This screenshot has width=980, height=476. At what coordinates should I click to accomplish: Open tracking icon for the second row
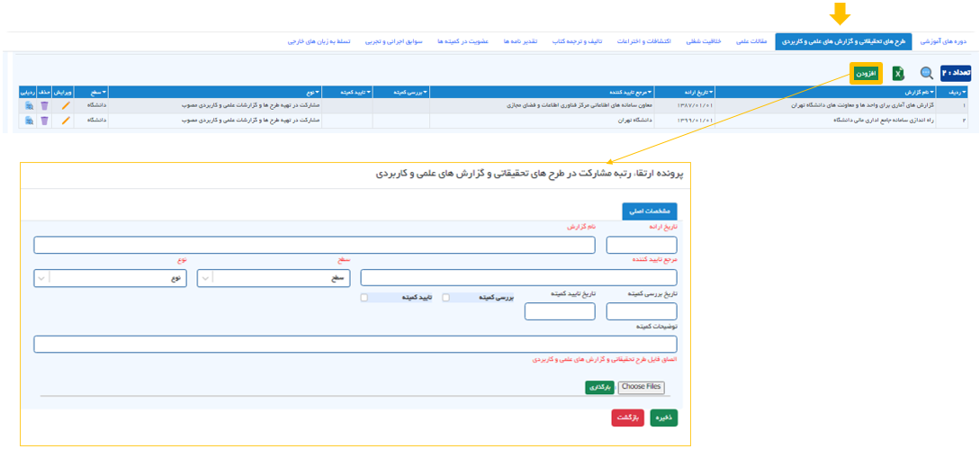click(x=29, y=121)
